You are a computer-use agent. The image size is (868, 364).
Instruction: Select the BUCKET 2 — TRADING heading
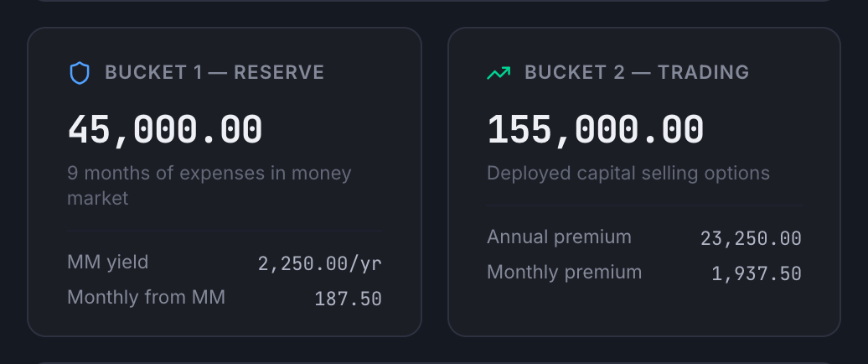click(637, 73)
